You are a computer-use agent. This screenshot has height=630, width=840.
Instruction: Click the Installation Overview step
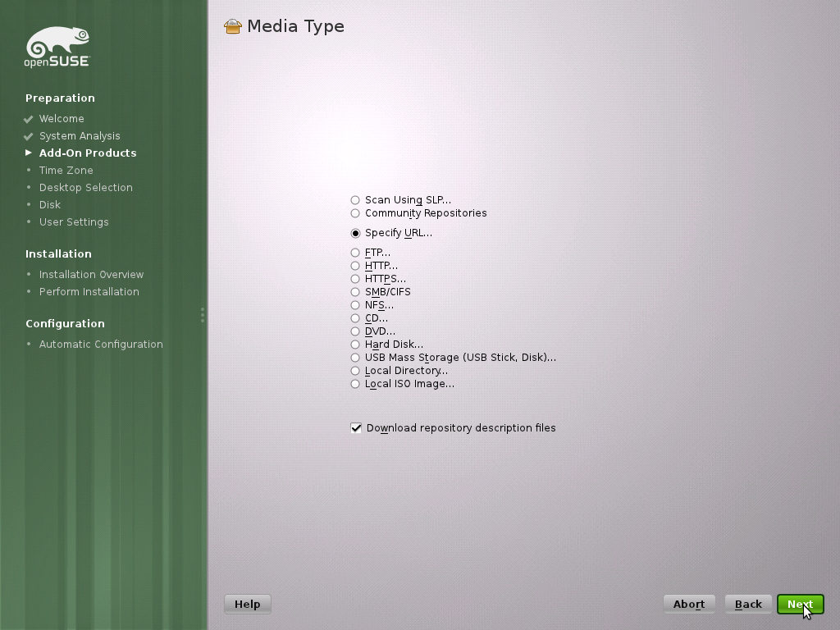[x=92, y=274]
